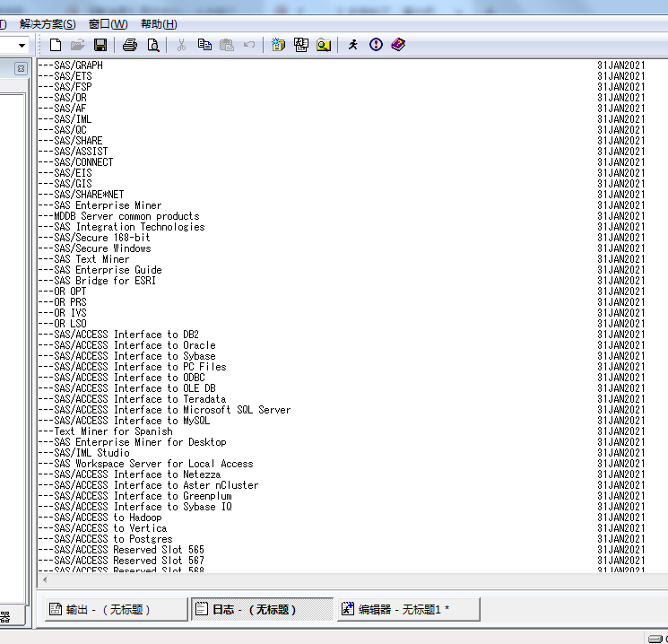The image size is (668, 644).
Task: Open the 解决方案(S) menu
Action: coord(48,24)
